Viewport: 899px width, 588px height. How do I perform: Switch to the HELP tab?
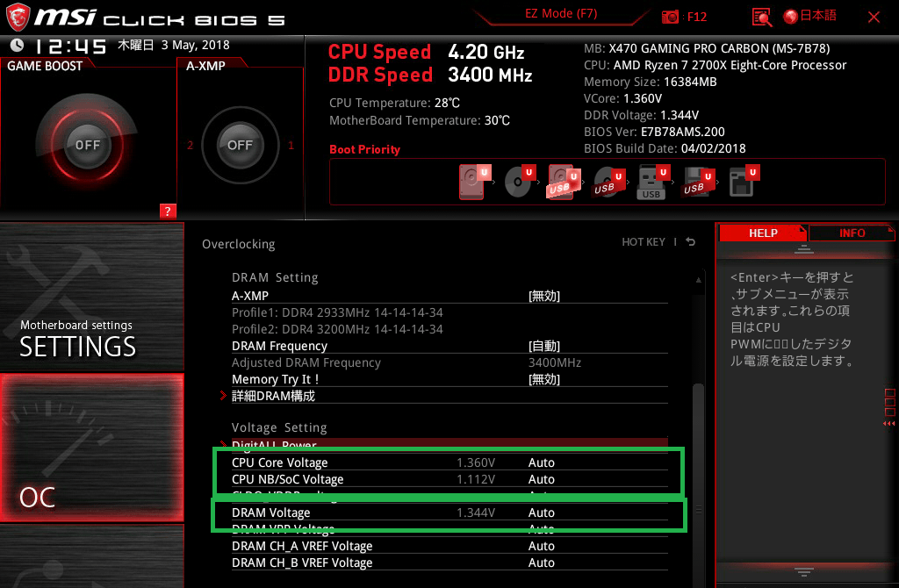click(x=763, y=233)
